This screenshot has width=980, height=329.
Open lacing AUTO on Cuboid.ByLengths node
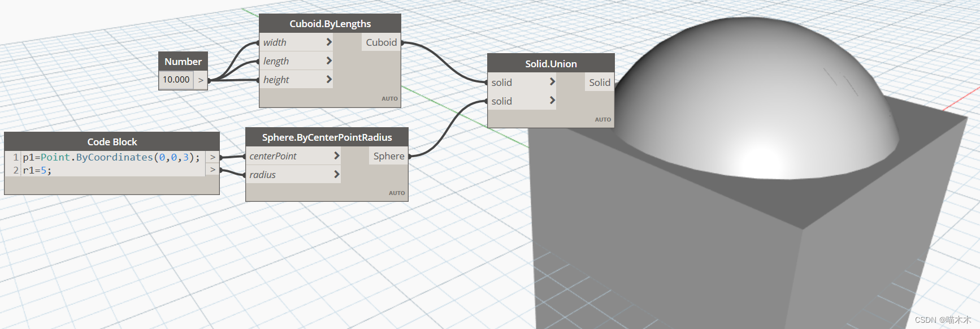click(x=389, y=98)
